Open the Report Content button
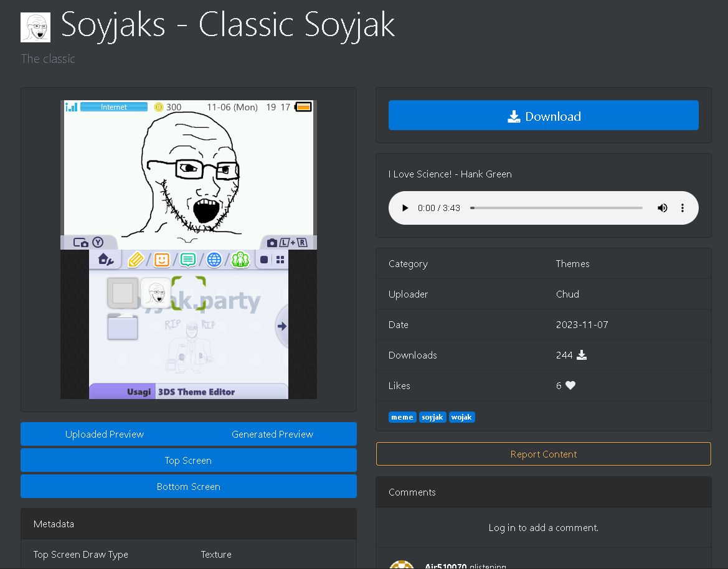This screenshot has width=728, height=569. [x=543, y=454]
